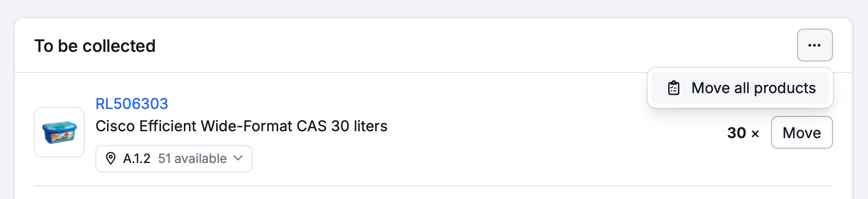
Task: Click clipboard icon beside Move all products
Action: [674, 88]
